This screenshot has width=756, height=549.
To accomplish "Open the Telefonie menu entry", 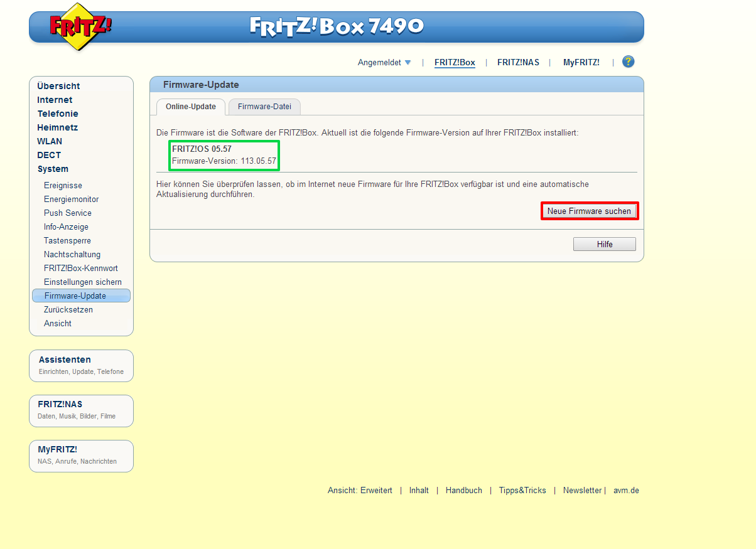I will 58,114.
